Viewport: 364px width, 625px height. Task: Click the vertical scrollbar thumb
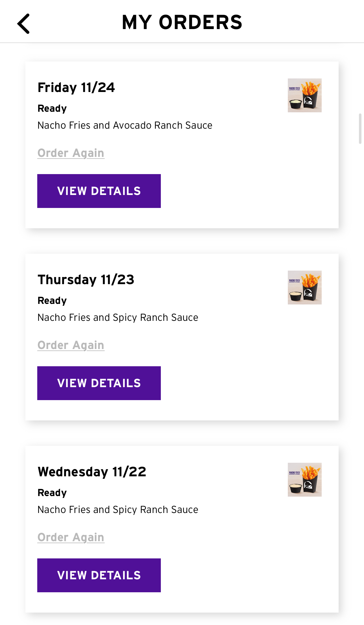[360, 129]
